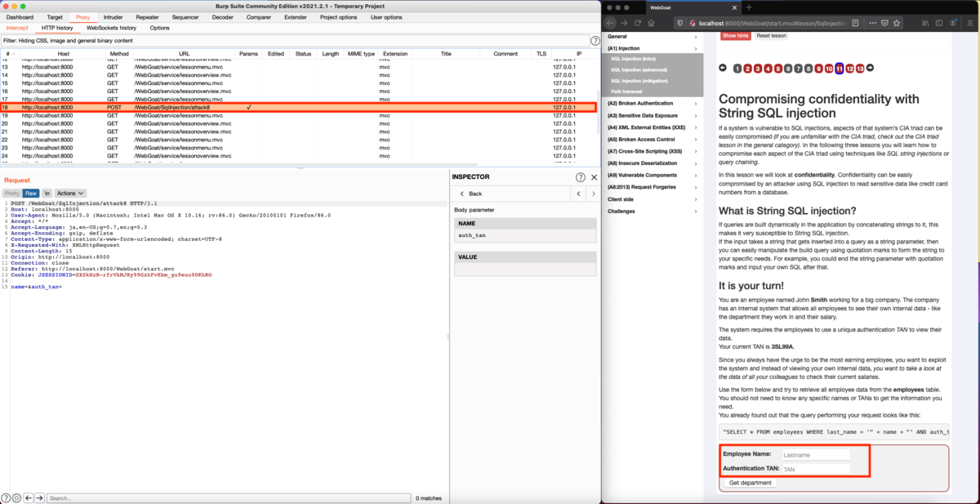Image resolution: width=980 pixels, height=504 pixels.
Task: Jump to previous search match arrow
Action: coord(28,497)
